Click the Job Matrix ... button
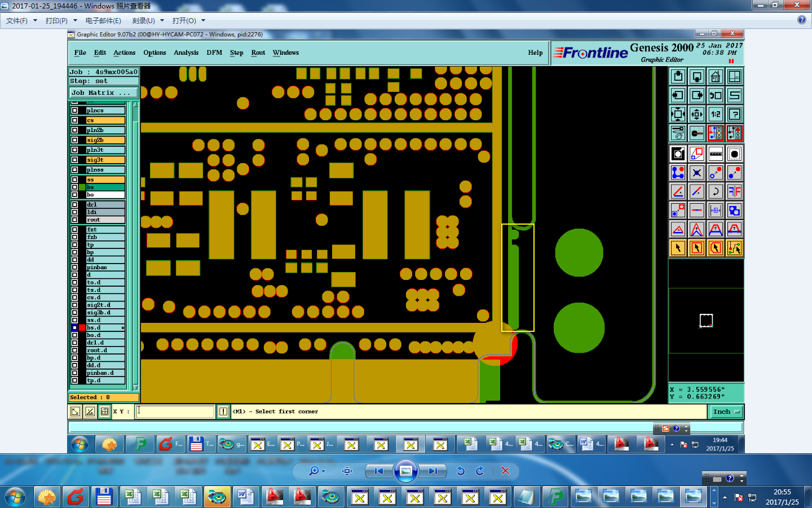Image resolution: width=812 pixels, height=508 pixels. (103, 93)
